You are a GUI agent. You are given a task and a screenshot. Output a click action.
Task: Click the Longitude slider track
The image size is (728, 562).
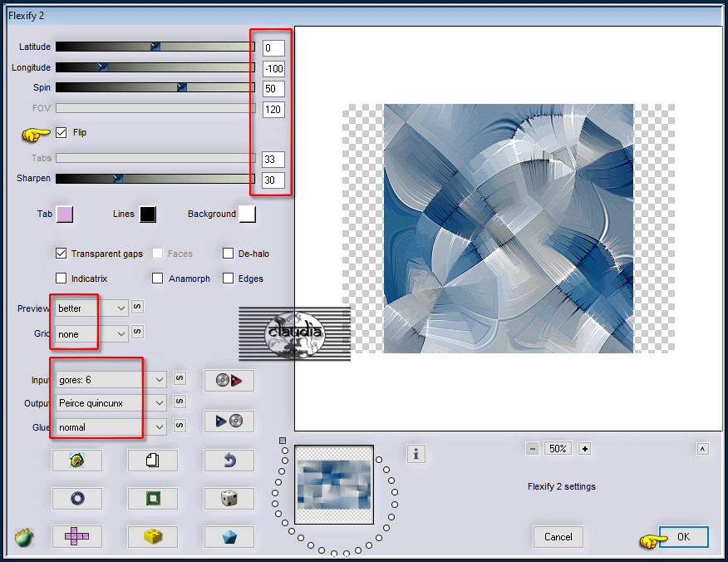click(155, 67)
